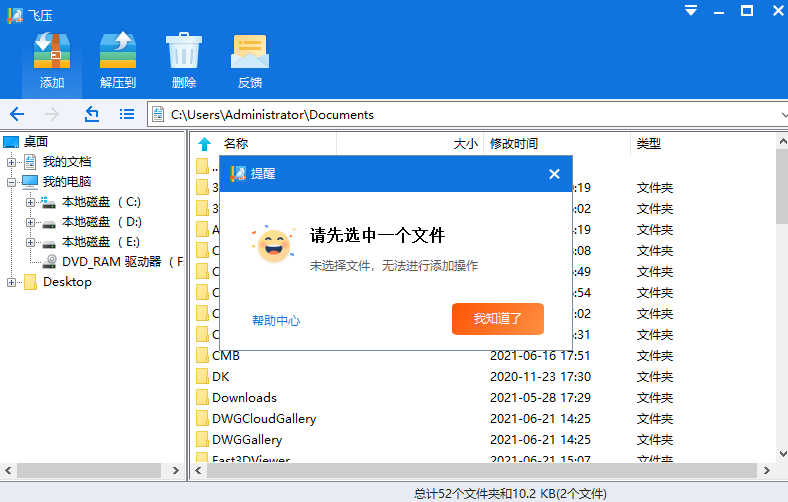788x502 pixels.
Task: Open the address bar path dropdown
Action: click(783, 115)
